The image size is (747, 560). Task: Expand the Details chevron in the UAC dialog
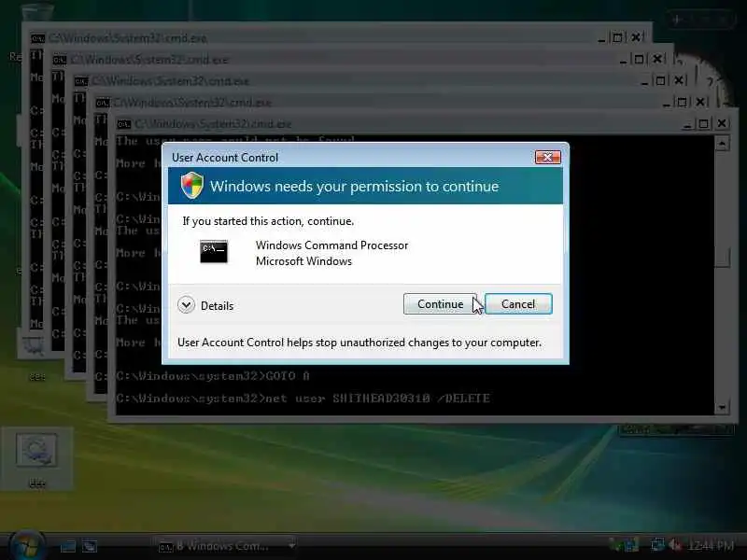pyautogui.click(x=186, y=305)
